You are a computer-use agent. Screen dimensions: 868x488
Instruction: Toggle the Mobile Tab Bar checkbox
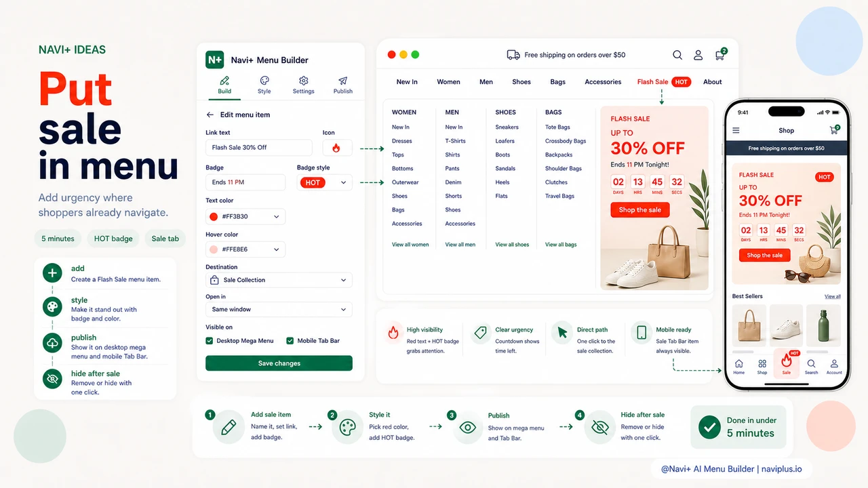click(290, 341)
